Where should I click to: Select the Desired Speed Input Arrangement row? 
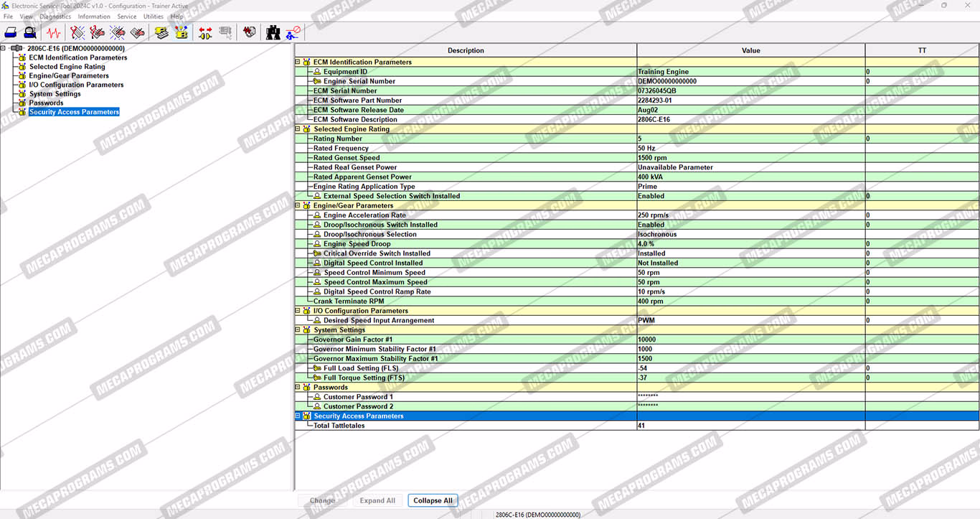(637, 321)
